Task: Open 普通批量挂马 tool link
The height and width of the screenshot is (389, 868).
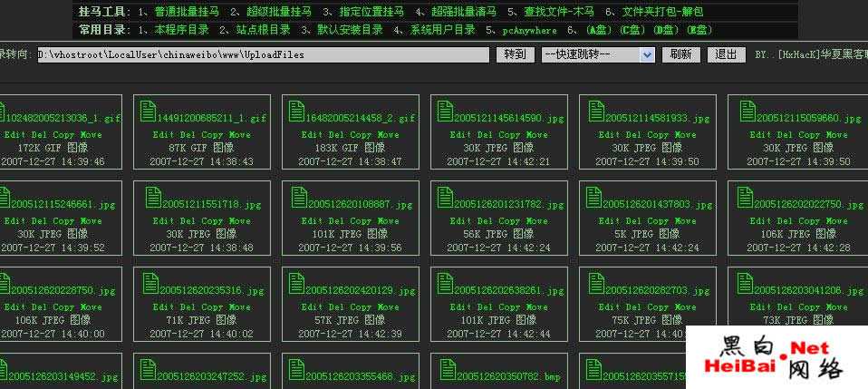Action: click(187, 11)
